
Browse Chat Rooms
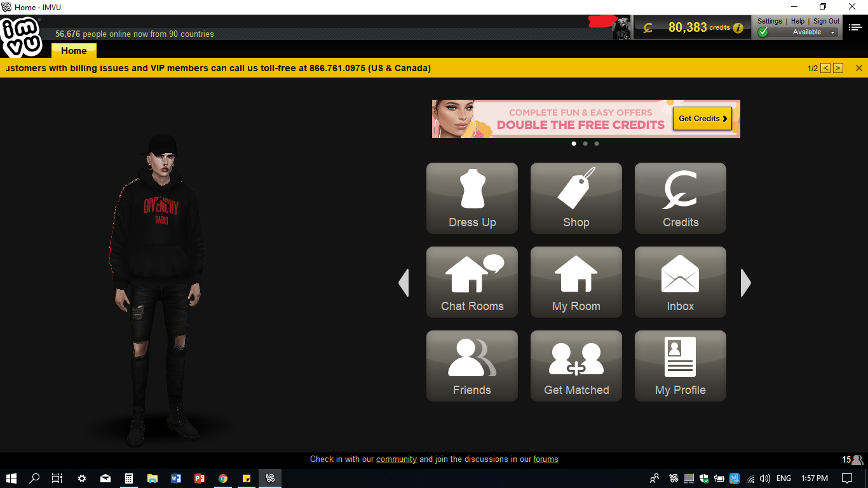point(471,281)
